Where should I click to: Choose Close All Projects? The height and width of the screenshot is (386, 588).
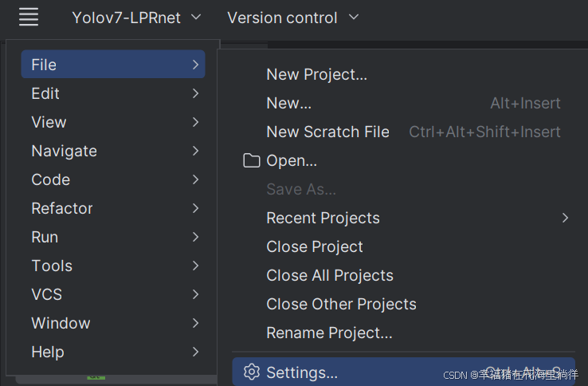pos(329,275)
